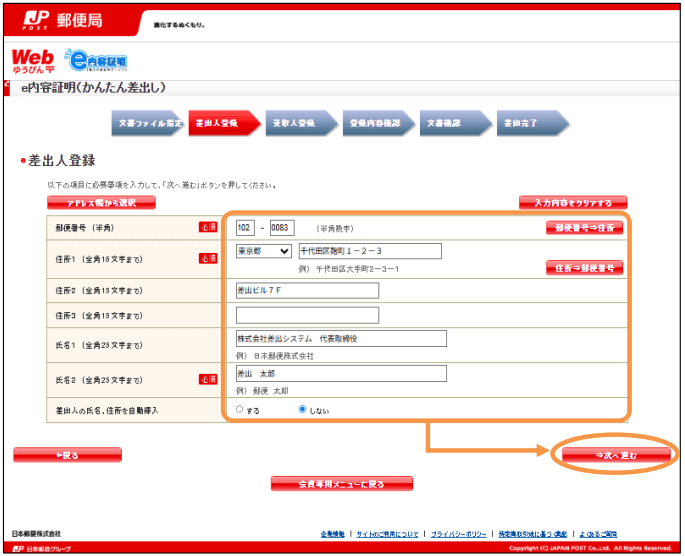Open the 東京都 prefecture dropdown
The image size is (685, 556).
point(264,251)
